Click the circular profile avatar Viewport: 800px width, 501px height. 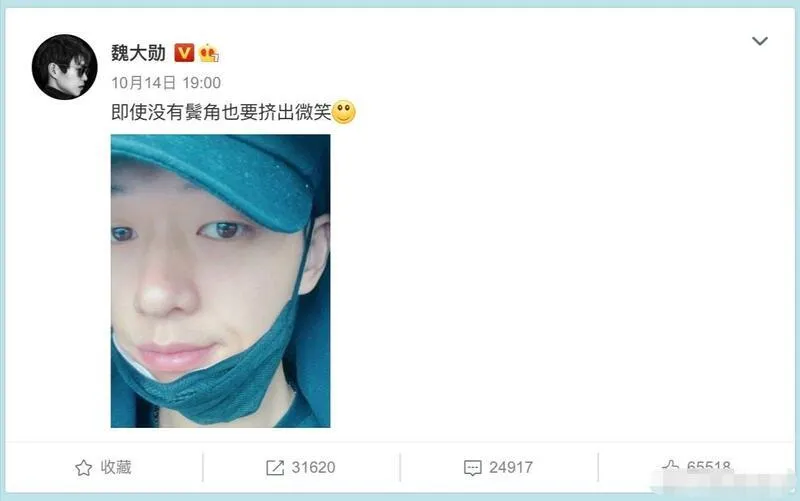click(64, 67)
